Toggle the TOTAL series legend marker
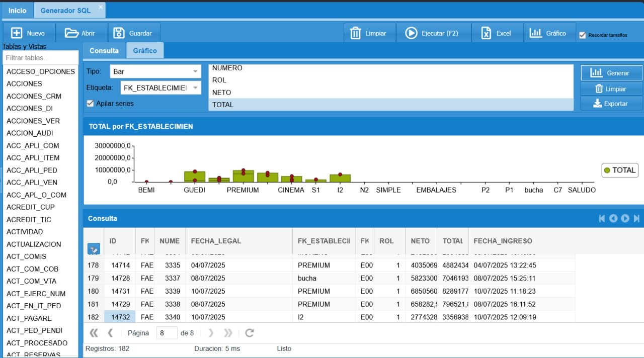The image size is (644, 358). click(607, 170)
